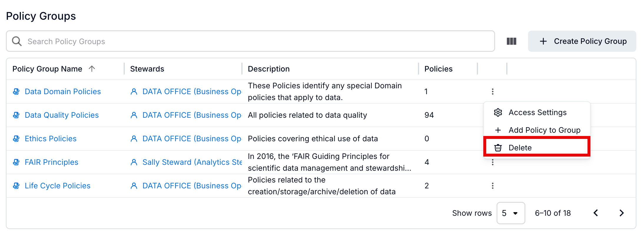This screenshot has width=644, height=239.
Task: Click the next page chevron
Action: (621, 213)
